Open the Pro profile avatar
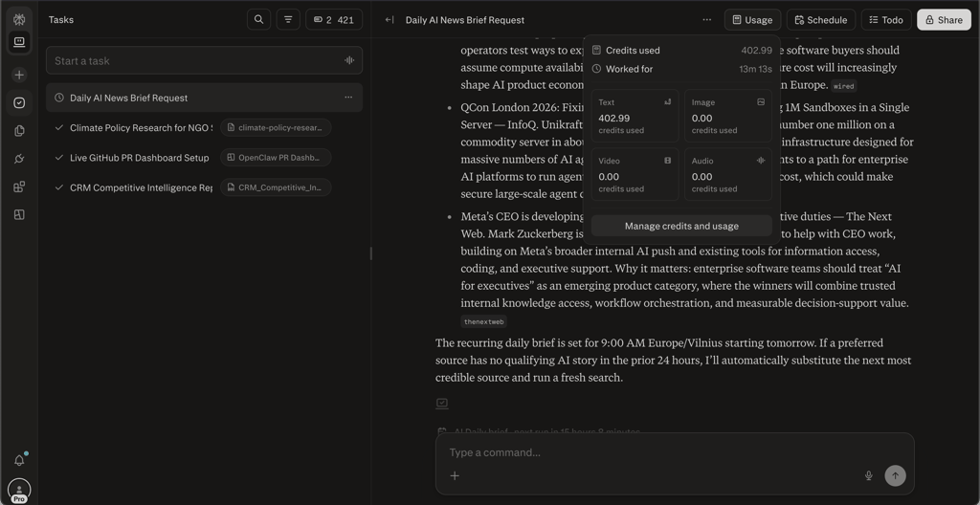Screen dimensions: 980x505 [x=19, y=491]
